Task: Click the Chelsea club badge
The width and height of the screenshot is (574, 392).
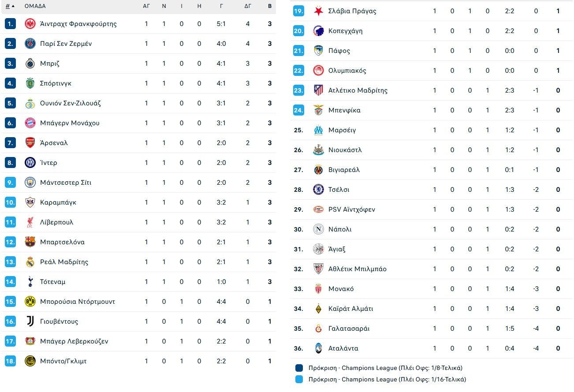Action: tap(318, 190)
